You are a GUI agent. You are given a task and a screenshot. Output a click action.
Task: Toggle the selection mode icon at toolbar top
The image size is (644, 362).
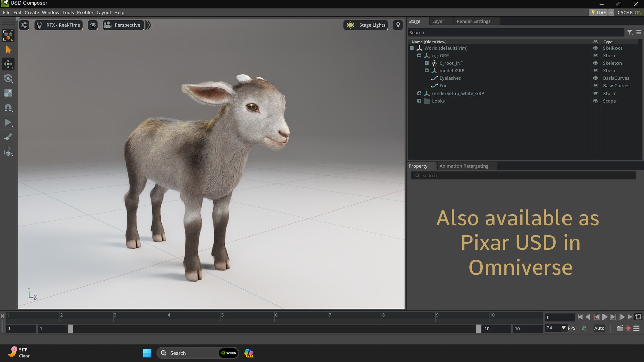[x=8, y=35]
